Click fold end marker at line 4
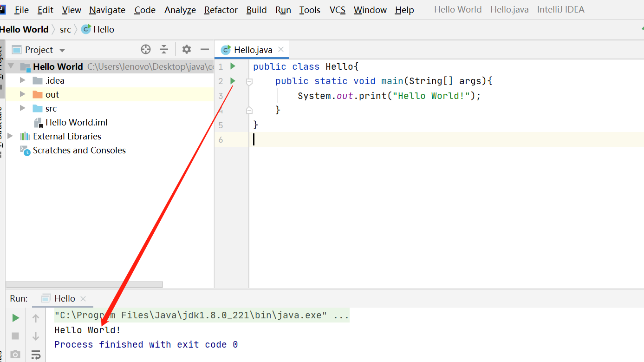 tap(249, 110)
